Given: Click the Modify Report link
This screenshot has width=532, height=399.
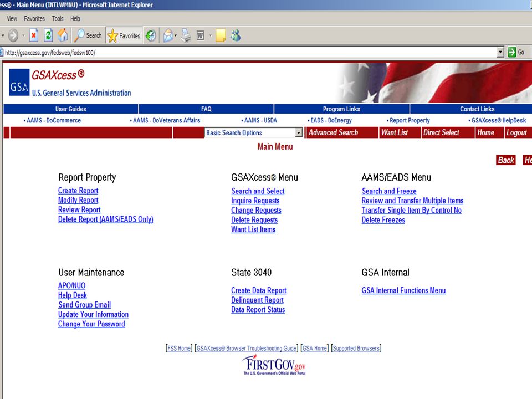Looking at the screenshot, I should coord(78,200).
